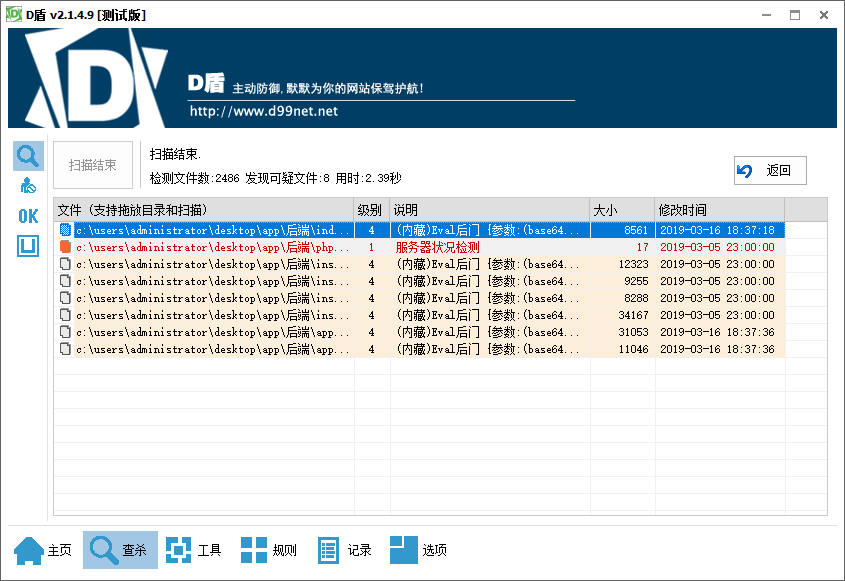Click the size value 9255
The image size is (845, 581).
[636, 281]
